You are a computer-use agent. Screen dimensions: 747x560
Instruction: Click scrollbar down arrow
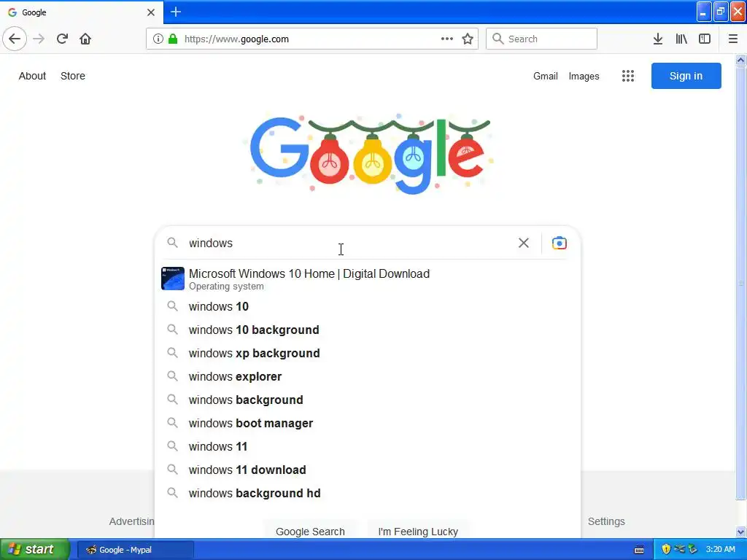(x=740, y=532)
